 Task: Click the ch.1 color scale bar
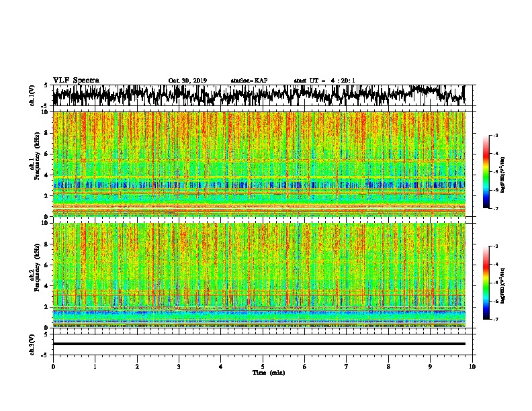[486, 172]
